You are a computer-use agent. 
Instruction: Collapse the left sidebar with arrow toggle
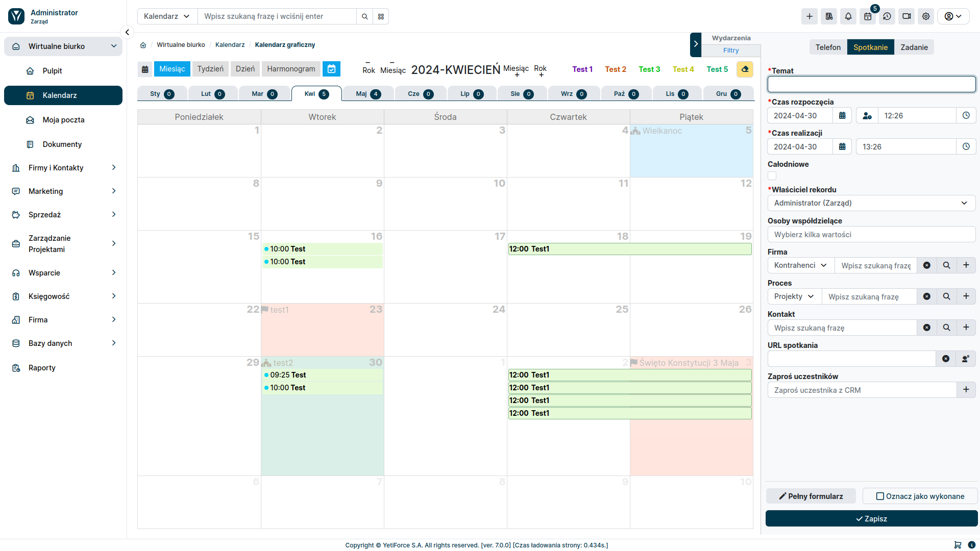[127, 32]
